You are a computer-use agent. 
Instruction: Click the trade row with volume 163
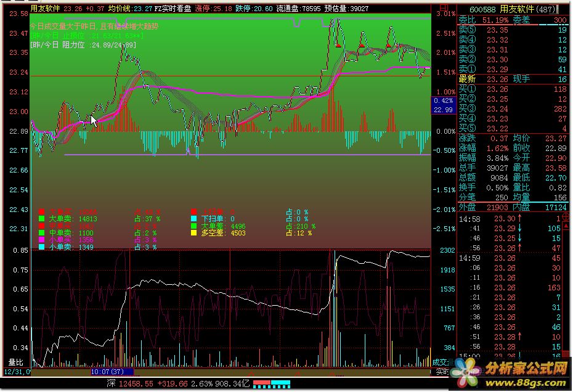tap(510, 288)
